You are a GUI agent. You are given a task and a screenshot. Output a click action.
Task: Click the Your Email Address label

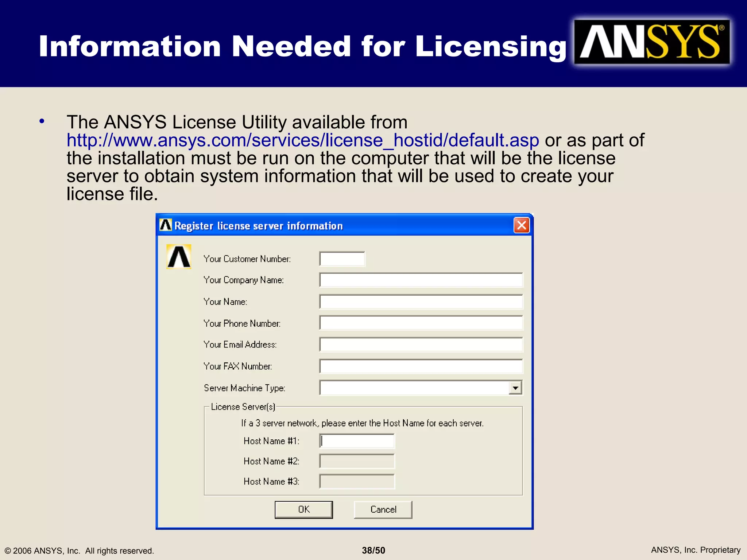240,345
